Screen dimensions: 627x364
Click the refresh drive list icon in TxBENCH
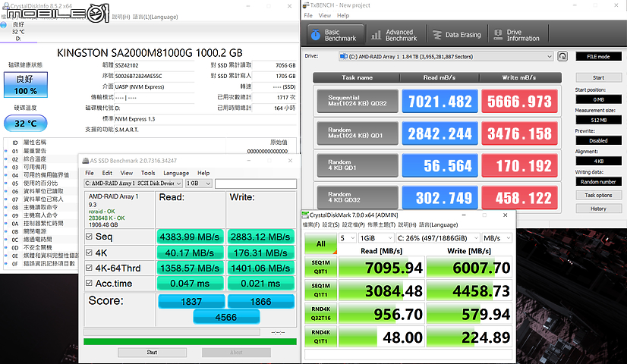click(x=562, y=56)
